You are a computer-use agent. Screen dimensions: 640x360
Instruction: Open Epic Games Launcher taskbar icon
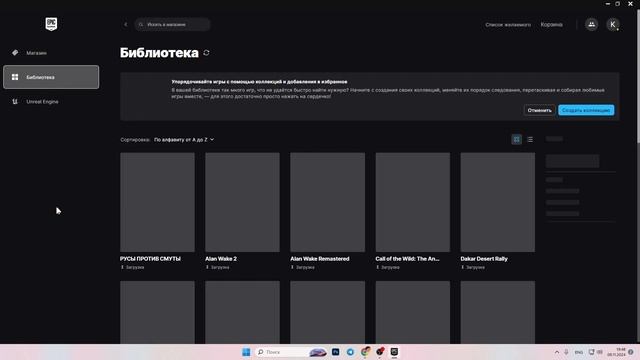394,352
